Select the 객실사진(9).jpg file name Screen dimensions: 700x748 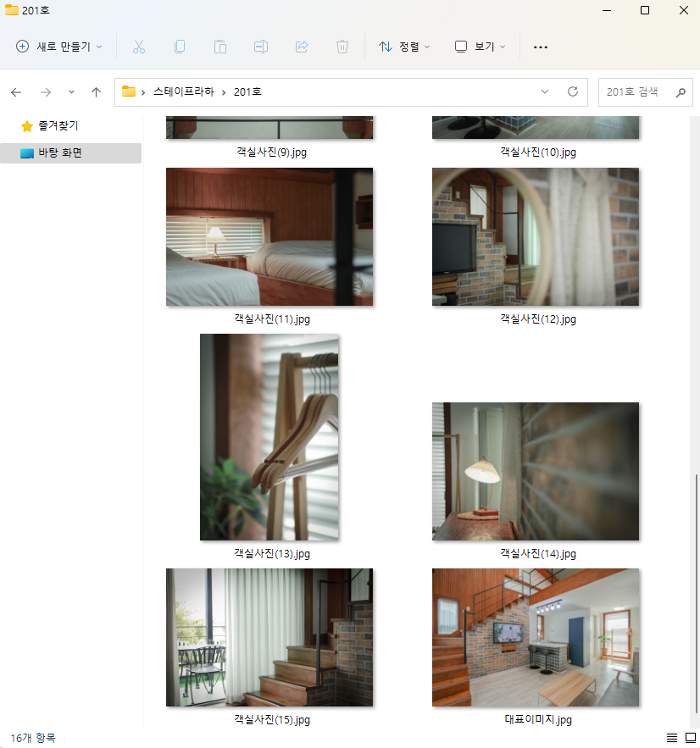coord(271,152)
